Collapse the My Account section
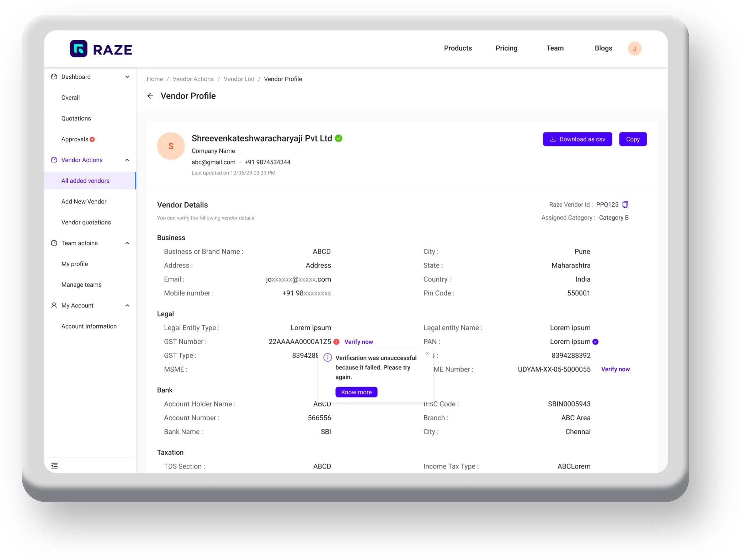 point(127,305)
